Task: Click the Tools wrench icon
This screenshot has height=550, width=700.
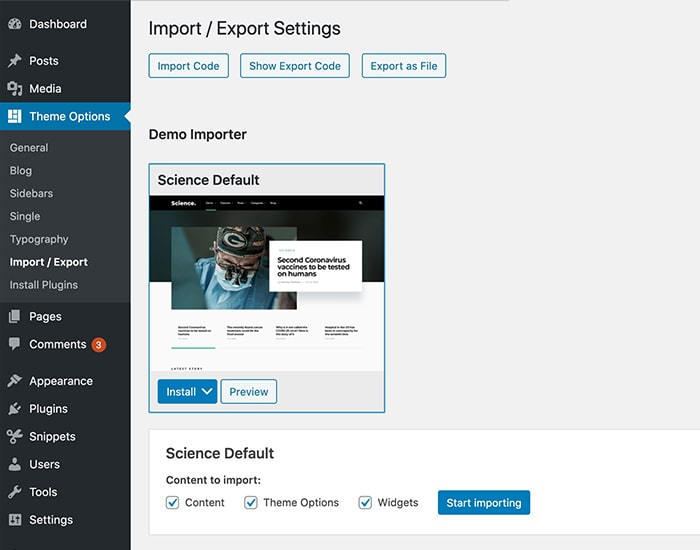Action: (x=15, y=492)
